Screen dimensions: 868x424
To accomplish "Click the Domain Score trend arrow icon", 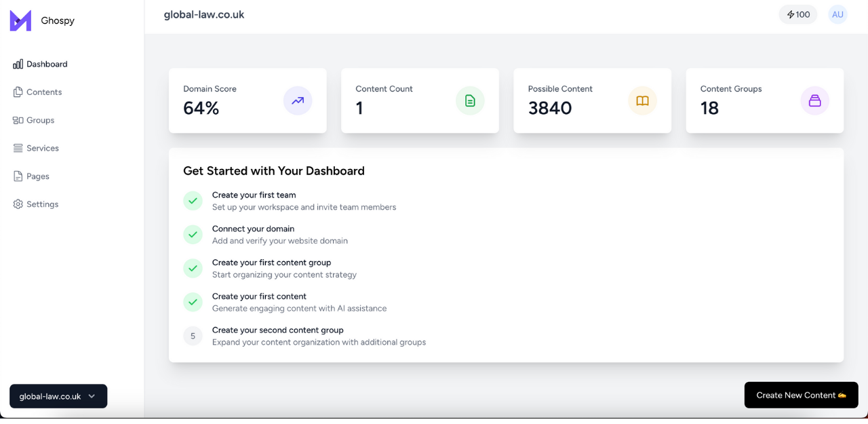I will click(298, 100).
